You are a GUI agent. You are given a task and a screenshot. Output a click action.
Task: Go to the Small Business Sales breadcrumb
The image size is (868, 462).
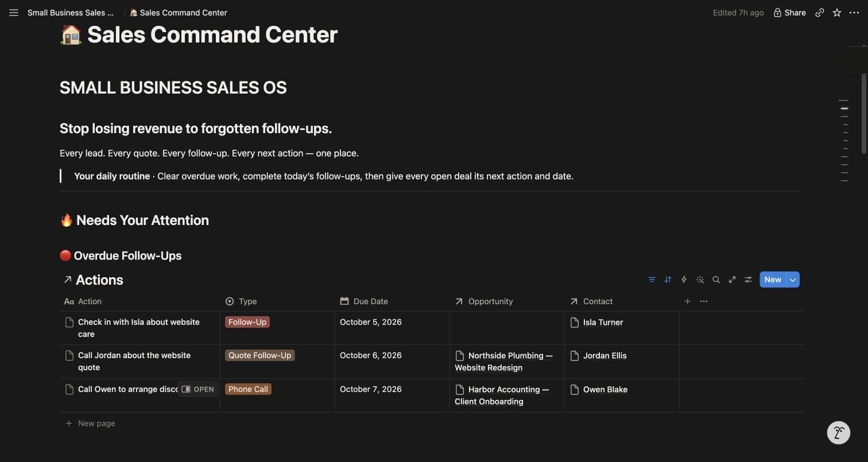[71, 13]
